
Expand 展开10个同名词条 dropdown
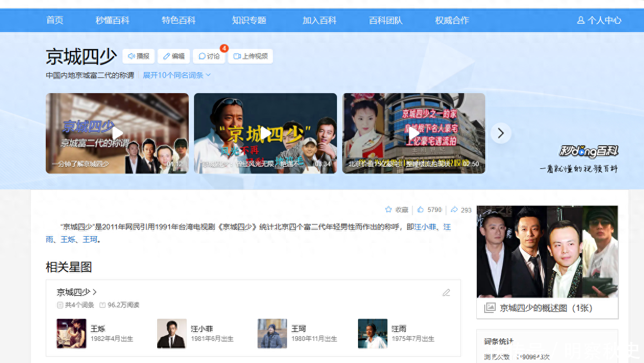coord(177,75)
